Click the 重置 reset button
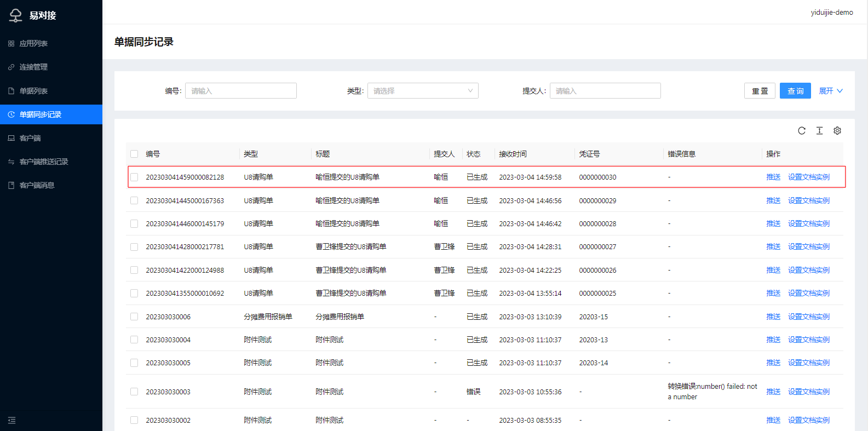 (x=760, y=91)
